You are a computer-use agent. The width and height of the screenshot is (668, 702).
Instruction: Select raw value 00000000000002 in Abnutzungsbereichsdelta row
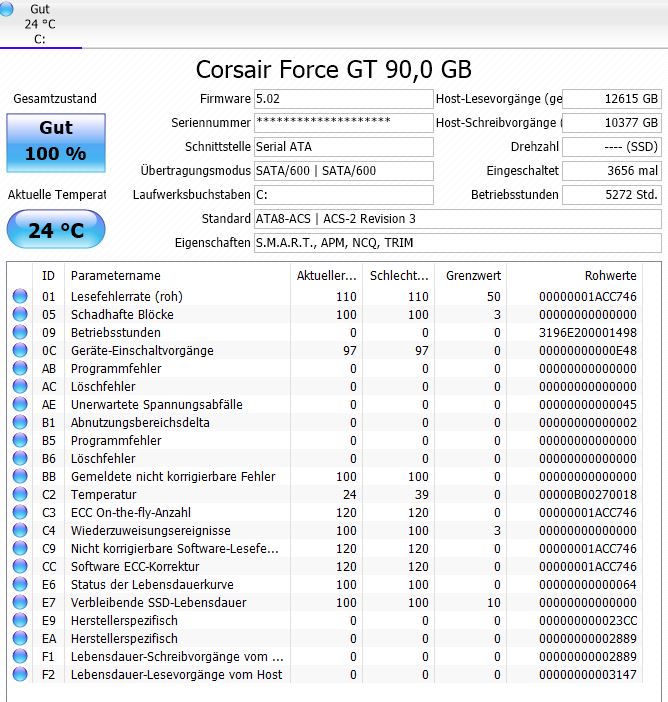click(587, 422)
